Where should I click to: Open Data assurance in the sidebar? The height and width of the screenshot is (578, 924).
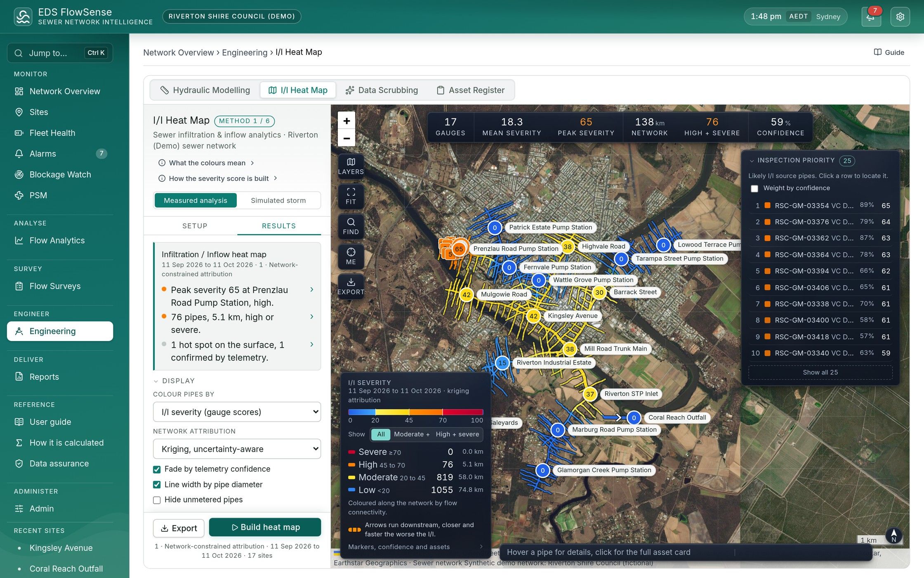[x=60, y=464]
